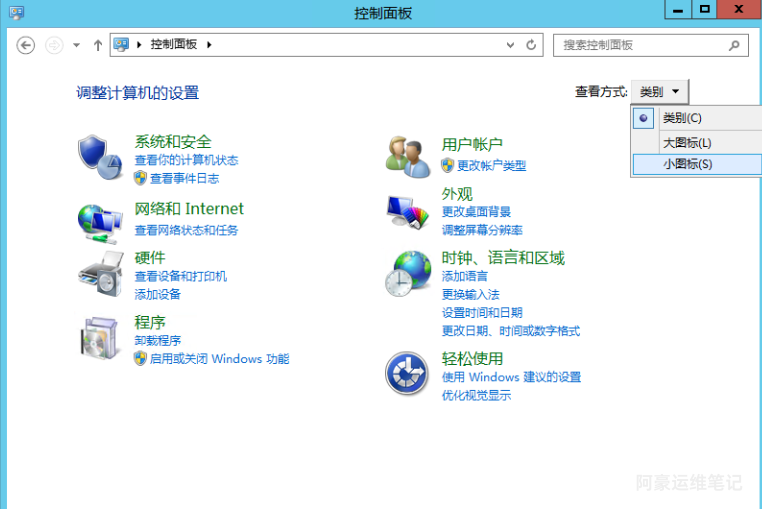Select the 类别(C) view option
The image size is (762, 509).
click(697, 118)
